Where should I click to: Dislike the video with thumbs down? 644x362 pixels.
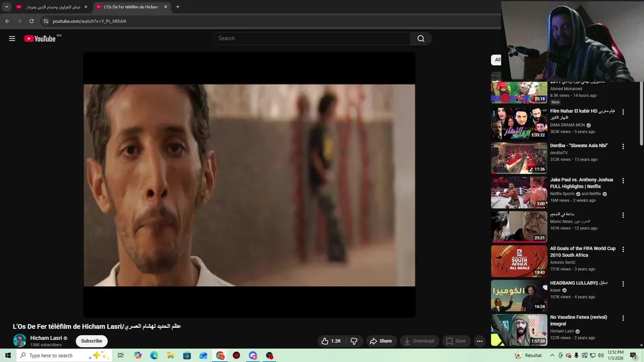tap(354, 341)
